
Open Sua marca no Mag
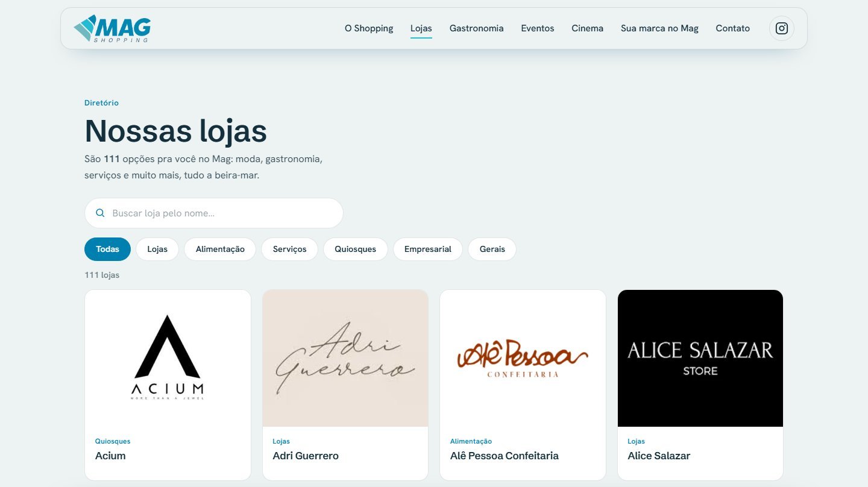[x=659, y=28]
